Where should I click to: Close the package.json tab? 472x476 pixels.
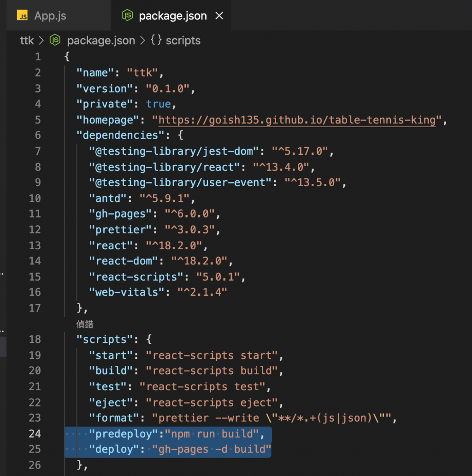[219, 16]
